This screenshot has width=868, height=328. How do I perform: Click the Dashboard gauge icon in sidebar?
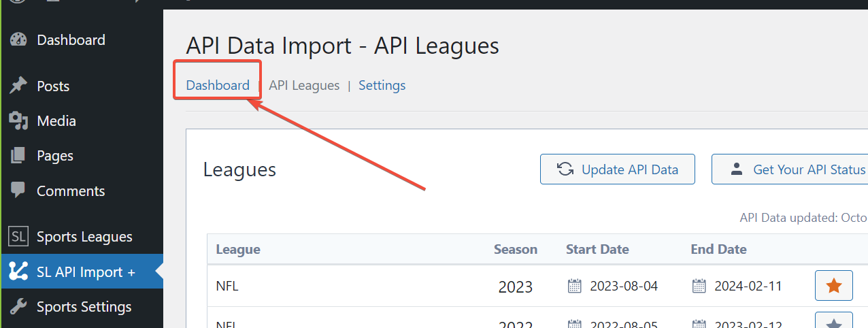[x=18, y=40]
